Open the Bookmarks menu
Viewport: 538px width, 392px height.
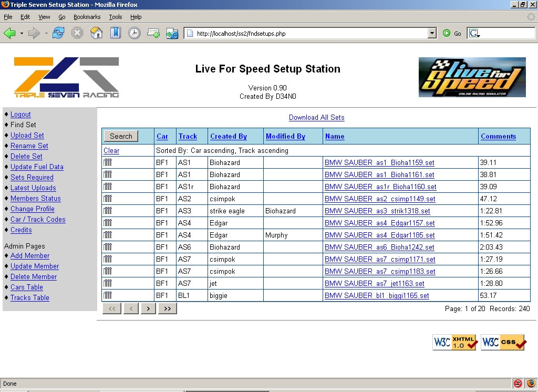(87, 17)
